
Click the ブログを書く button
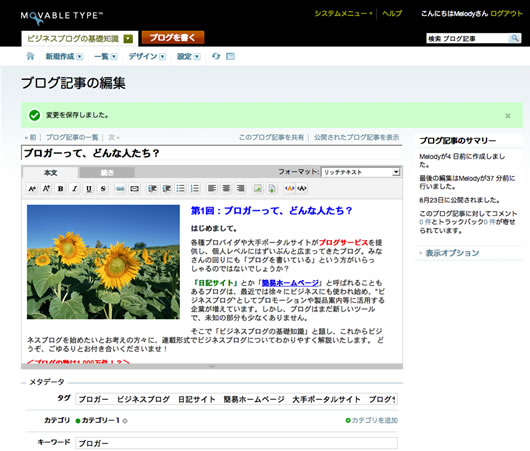[x=173, y=38]
